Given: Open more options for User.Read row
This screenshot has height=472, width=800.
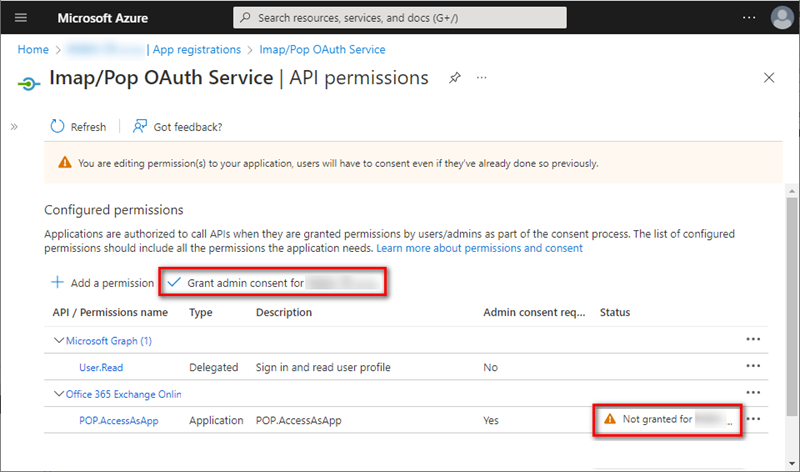Looking at the screenshot, I should click(753, 367).
